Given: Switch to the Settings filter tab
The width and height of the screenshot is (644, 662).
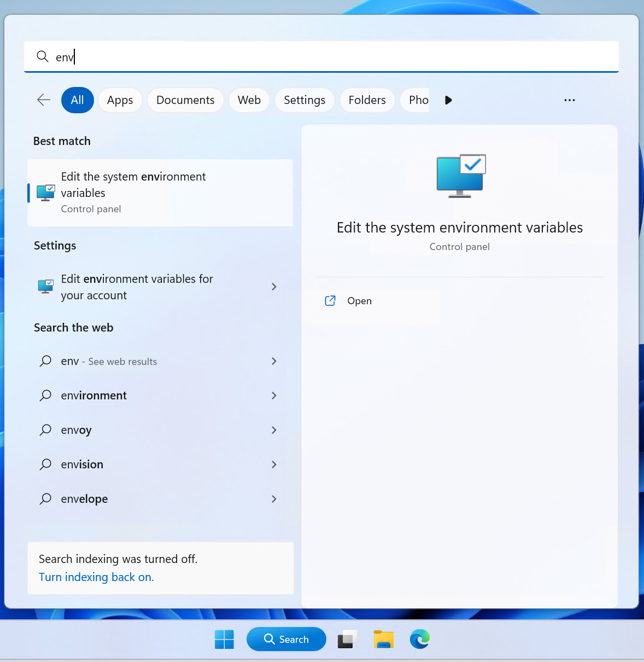Looking at the screenshot, I should 305,100.
